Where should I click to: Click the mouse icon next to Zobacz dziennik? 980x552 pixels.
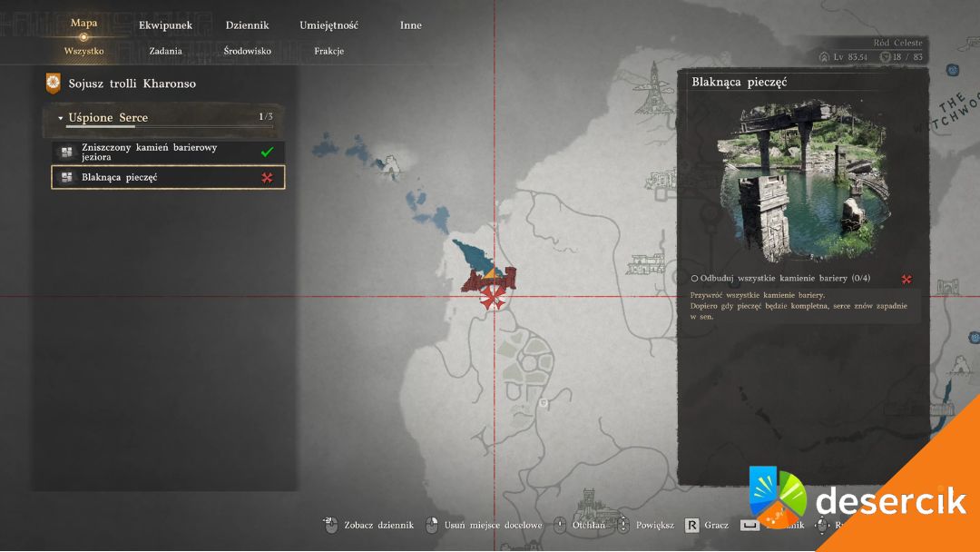pyautogui.click(x=330, y=525)
